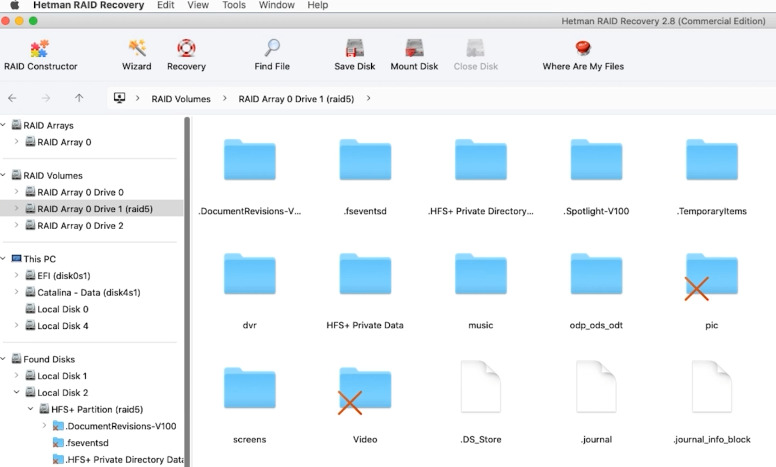Select the .DocumentRevisions-V... folder icon
Screen dimensions: 776x467
point(249,160)
